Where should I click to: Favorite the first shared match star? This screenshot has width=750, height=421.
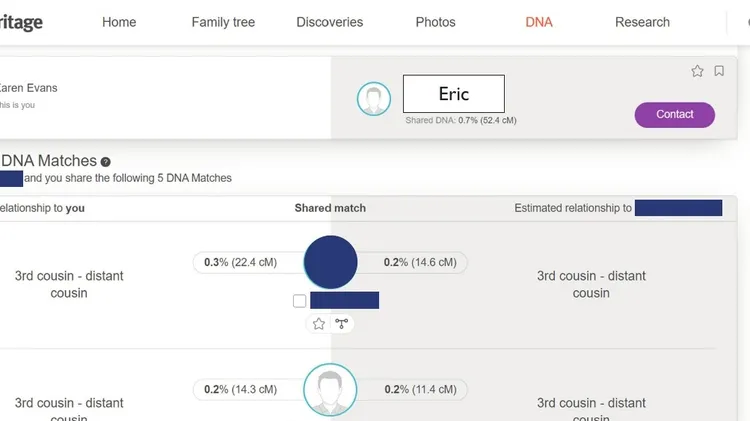pos(319,324)
